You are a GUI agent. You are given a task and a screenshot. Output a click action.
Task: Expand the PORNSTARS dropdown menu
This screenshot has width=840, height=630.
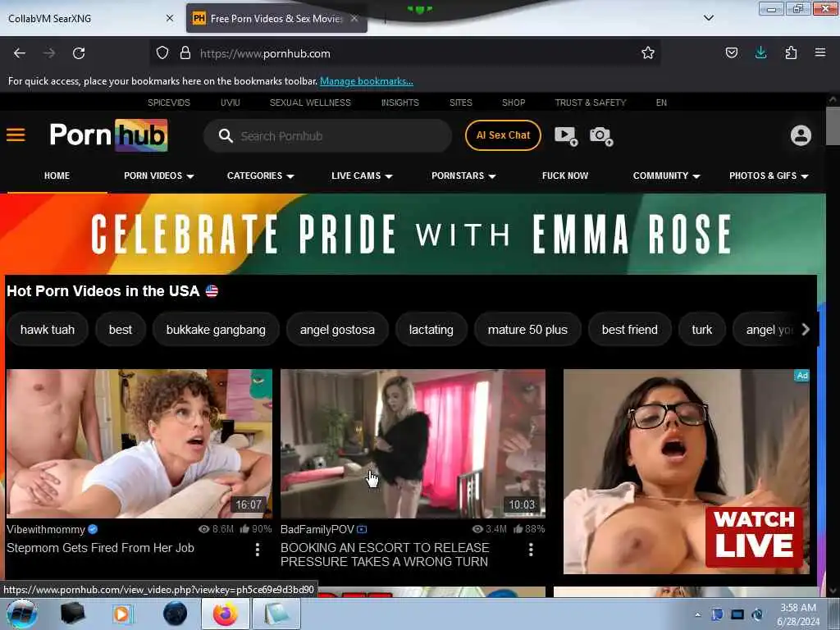[x=464, y=176]
